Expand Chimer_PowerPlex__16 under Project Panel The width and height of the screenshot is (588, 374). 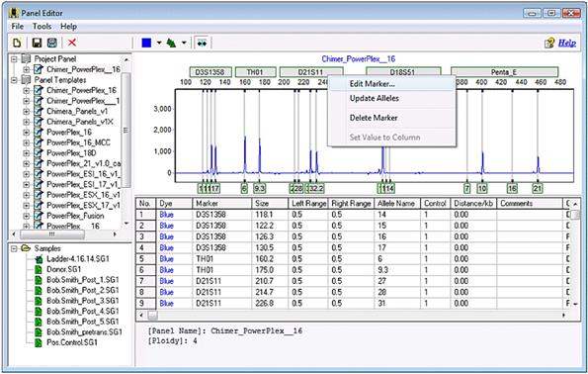27,70
